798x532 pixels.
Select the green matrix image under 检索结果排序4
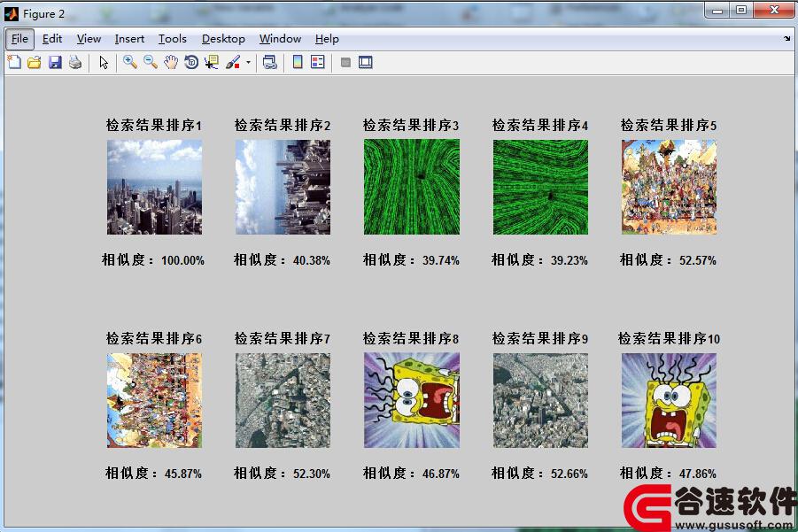540,187
